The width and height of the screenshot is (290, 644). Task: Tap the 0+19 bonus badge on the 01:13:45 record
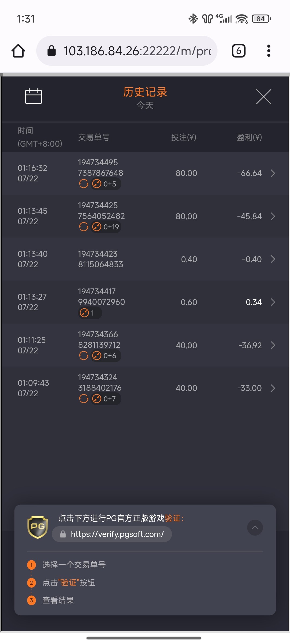point(106,227)
